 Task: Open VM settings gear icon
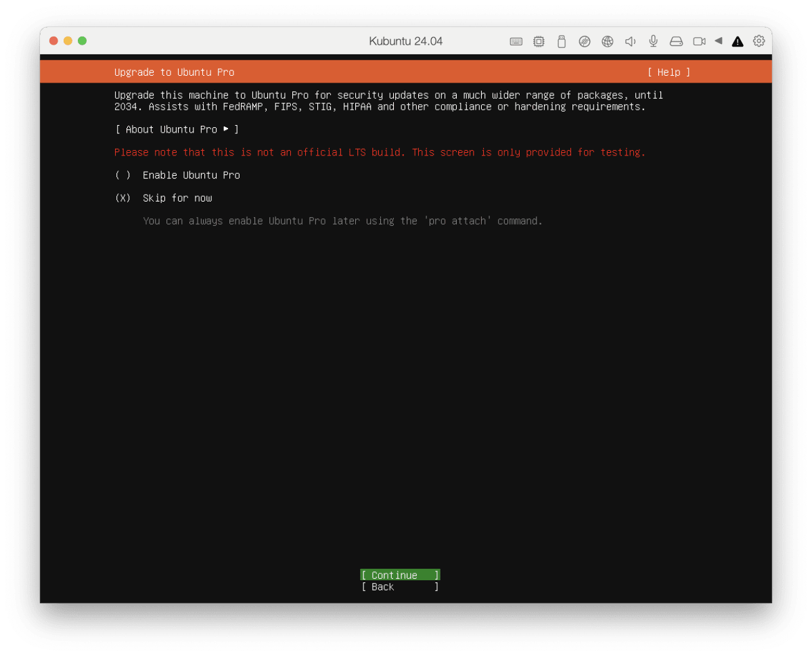coord(759,41)
